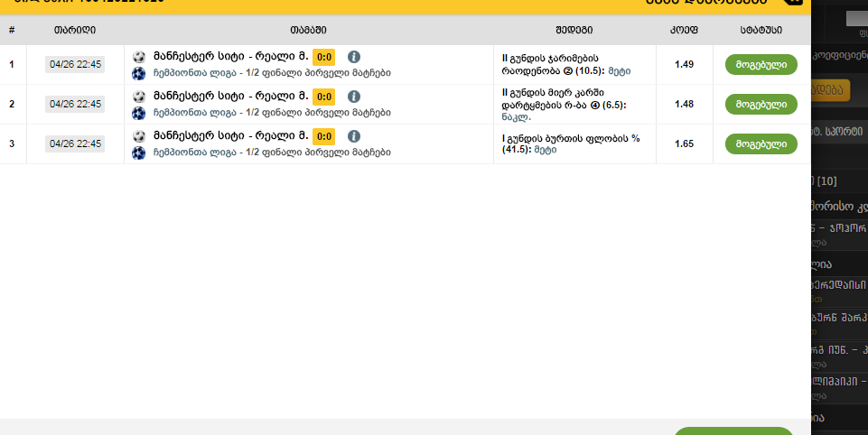Image resolution: width=868 pixels, height=435 pixels.
Task: Click the 0:0 score badge in row 1
Action: (x=324, y=58)
